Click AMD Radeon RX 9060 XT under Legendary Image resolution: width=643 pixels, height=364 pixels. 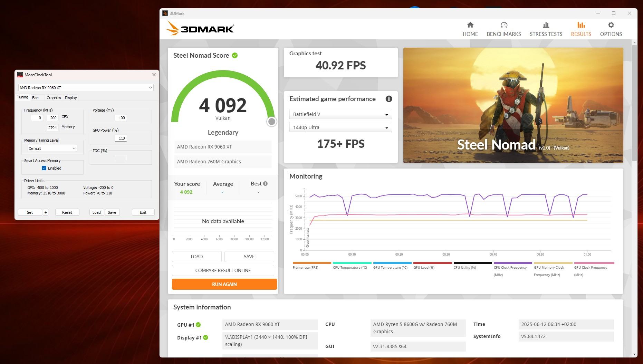(x=223, y=147)
